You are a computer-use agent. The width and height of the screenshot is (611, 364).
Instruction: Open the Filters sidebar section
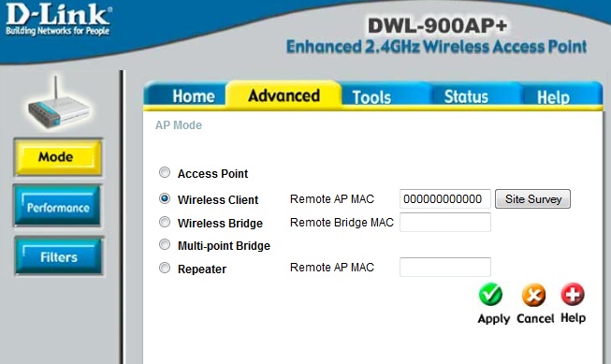pyautogui.click(x=59, y=256)
